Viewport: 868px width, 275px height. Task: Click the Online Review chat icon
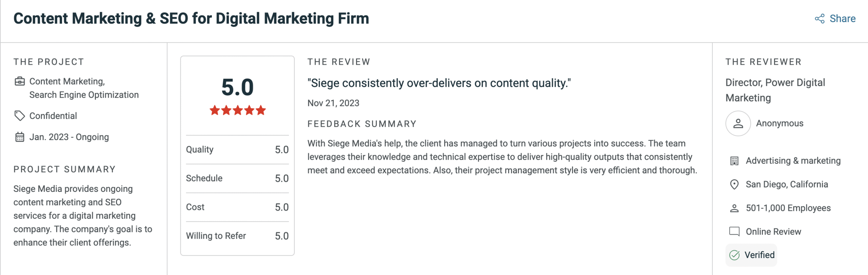point(734,232)
